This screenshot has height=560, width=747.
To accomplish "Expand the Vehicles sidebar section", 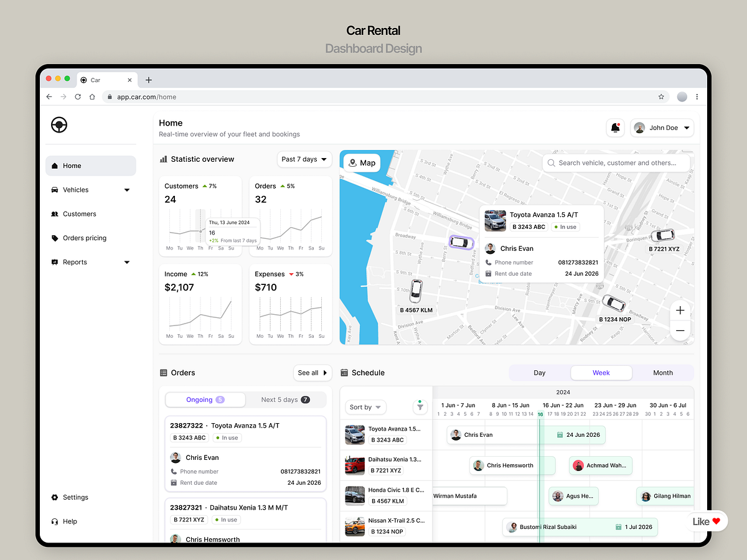I will click(90, 190).
